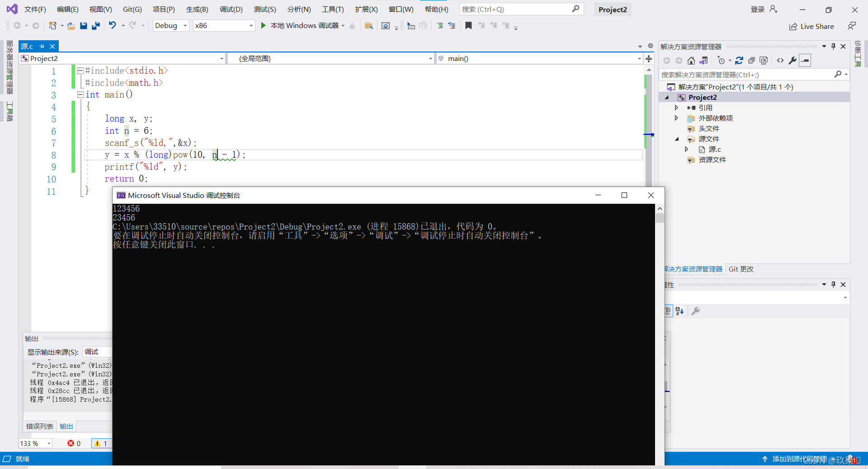Image resolution: width=868 pixels, height=469 pixels.
Task: Click the Solution Explorer search field
Action: (754, 75)
